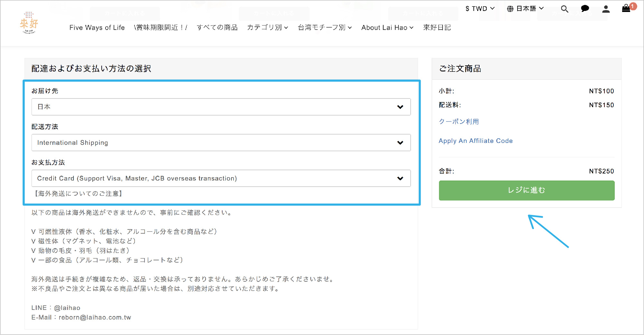Click the クーポン利用 coupon link
644x335 pixels.
tap(459, 122)
